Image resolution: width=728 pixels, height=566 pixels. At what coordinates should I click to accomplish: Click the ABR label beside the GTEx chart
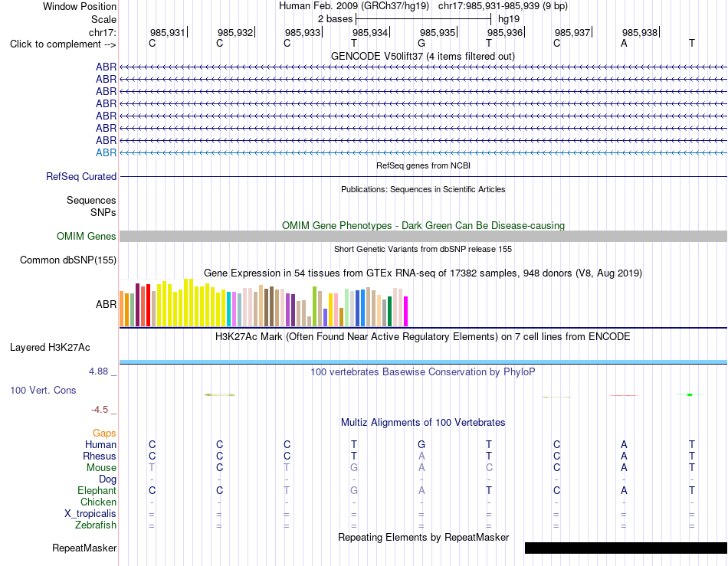click(x=107, y=304)
